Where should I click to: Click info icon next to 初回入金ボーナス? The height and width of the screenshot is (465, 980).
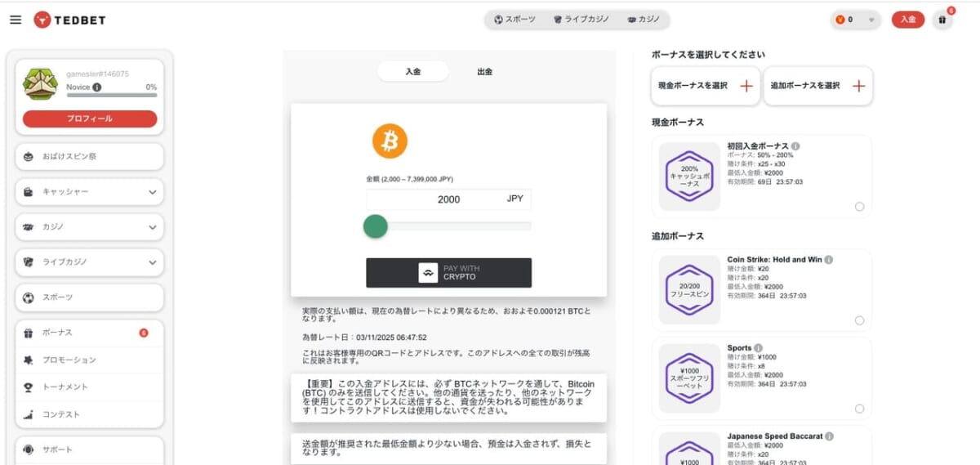[795, 146]
